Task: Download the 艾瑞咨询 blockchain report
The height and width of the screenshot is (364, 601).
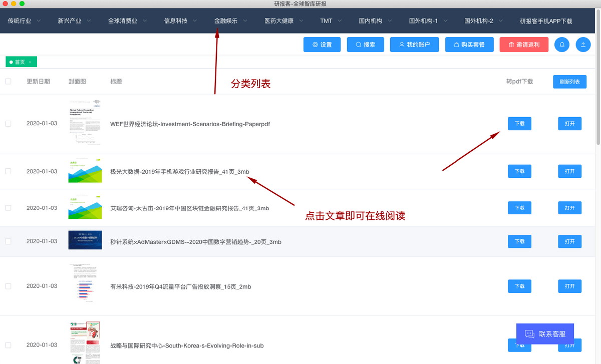Action: [x=519, y=208]
